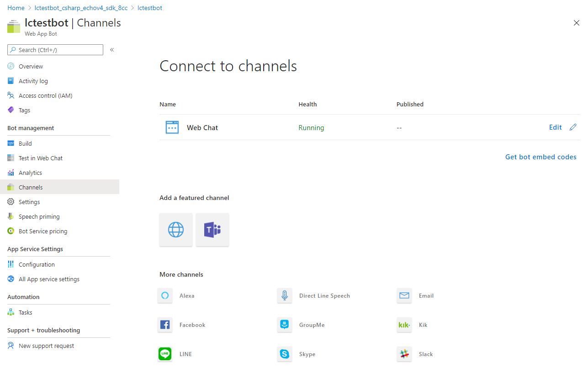The image size is (588, 373).
Task: Select the LINE channel icon
Action: [x=165, y=354]
